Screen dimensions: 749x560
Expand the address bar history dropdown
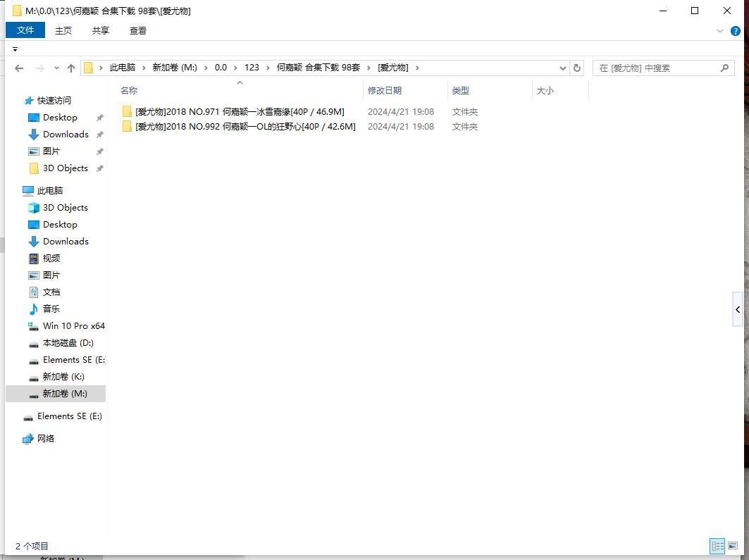(x=563, y=68)
